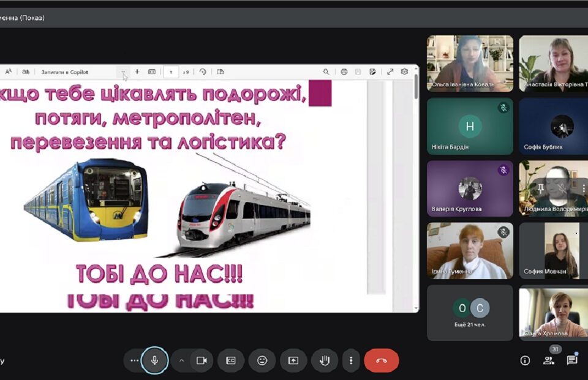Open the emoji reactions picker
Image resolution: width=588 pixels, height=380 pixels.
coord(262,360)
